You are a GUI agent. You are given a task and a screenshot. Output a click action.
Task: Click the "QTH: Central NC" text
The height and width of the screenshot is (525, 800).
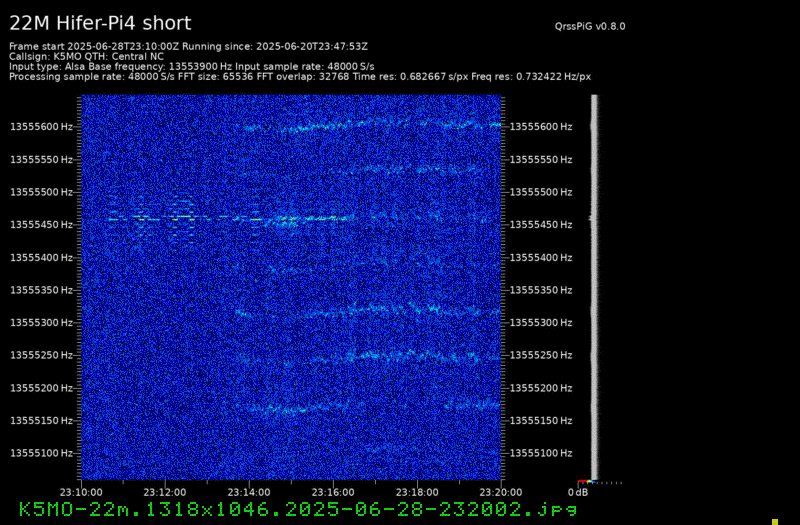click(124, 57)
